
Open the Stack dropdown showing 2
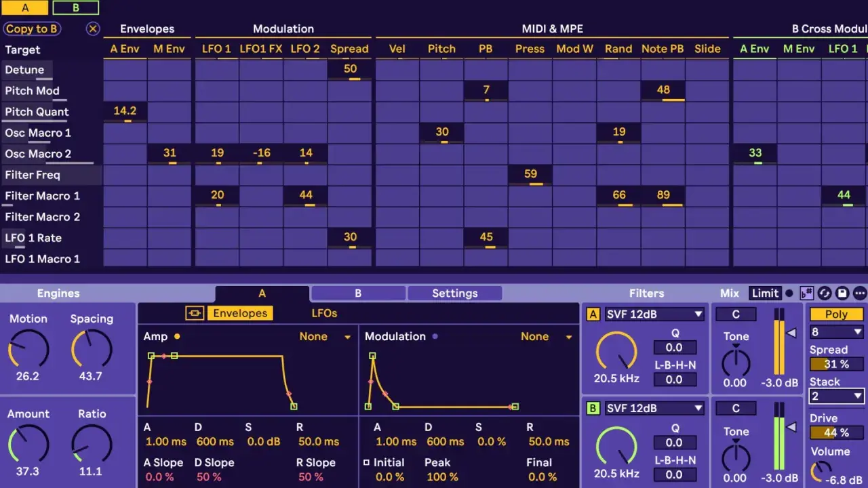click(x=836, y=396)
